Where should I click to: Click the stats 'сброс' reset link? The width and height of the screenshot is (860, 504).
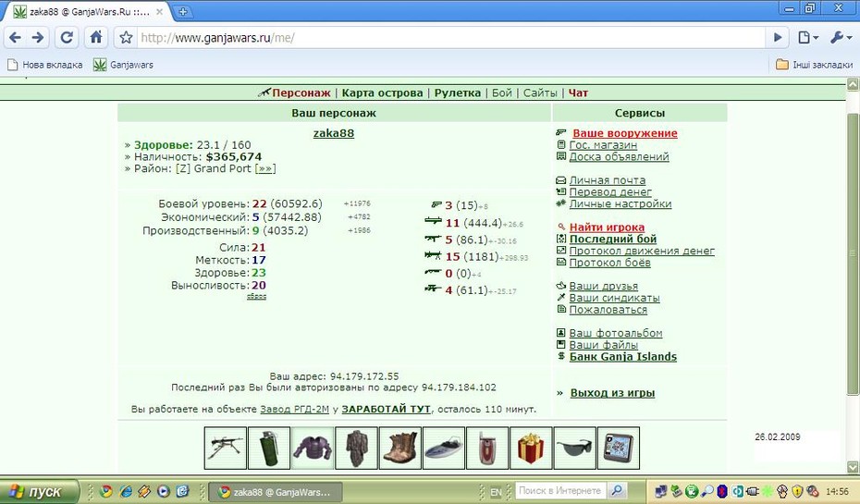256,296
